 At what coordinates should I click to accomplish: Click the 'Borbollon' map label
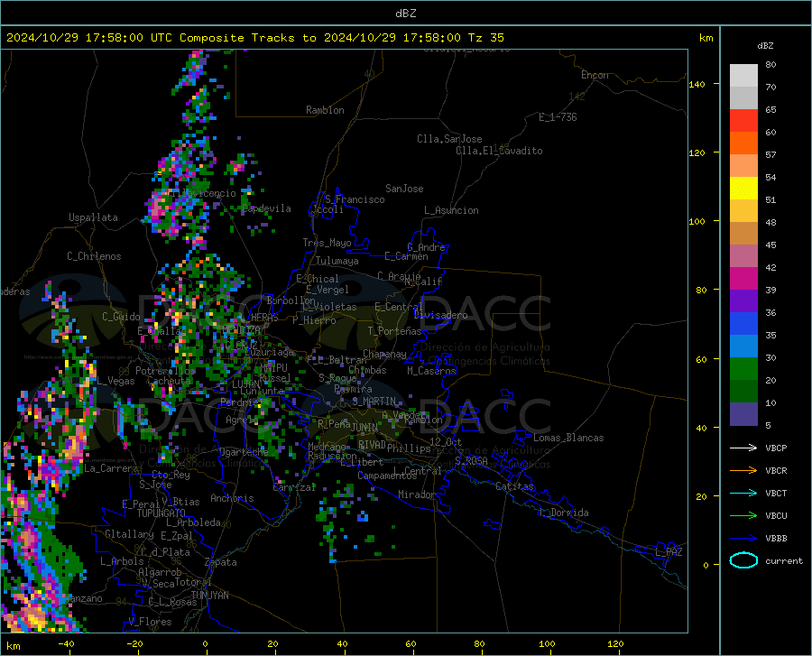click(291, 300)
